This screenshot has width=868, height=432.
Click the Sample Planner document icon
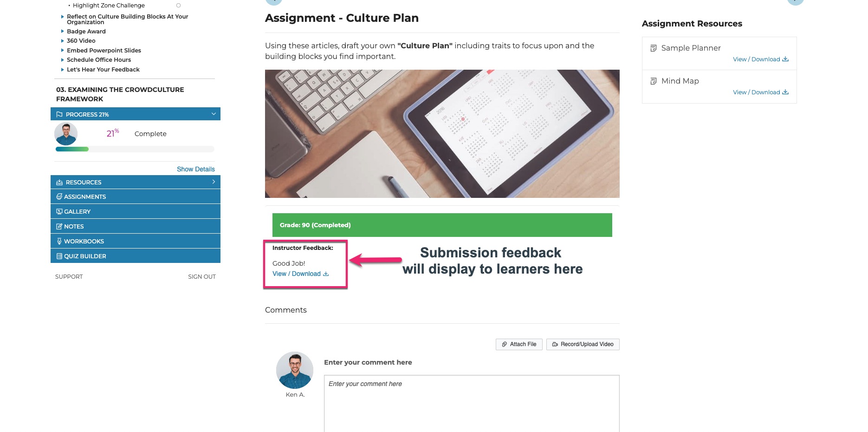(654, 48)
